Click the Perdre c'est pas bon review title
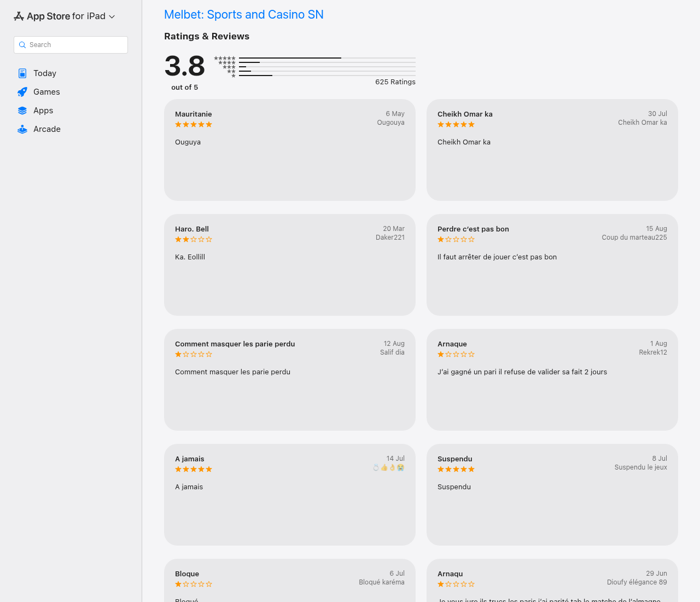 [473, 229]
